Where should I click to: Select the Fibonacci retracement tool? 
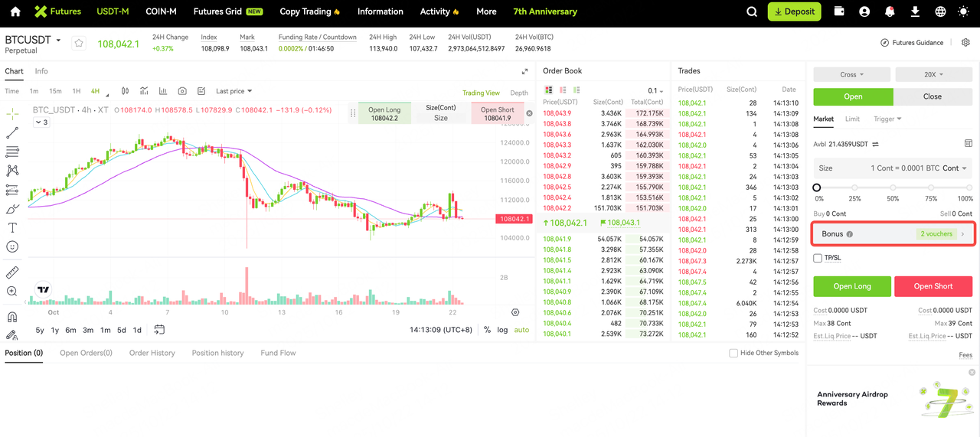pyautogui.click(x=12, y=152)
